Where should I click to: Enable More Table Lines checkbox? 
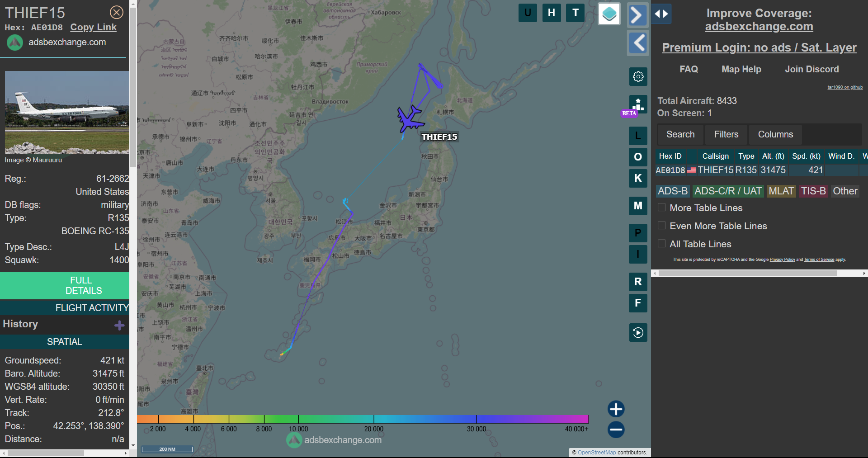(662, 208)
